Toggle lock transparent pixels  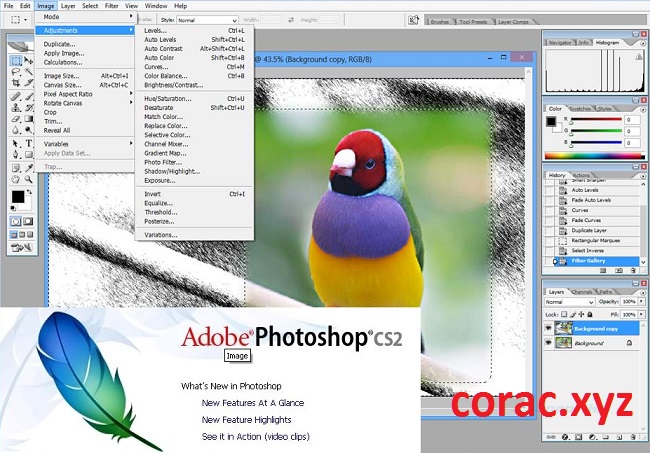[564, 314]
